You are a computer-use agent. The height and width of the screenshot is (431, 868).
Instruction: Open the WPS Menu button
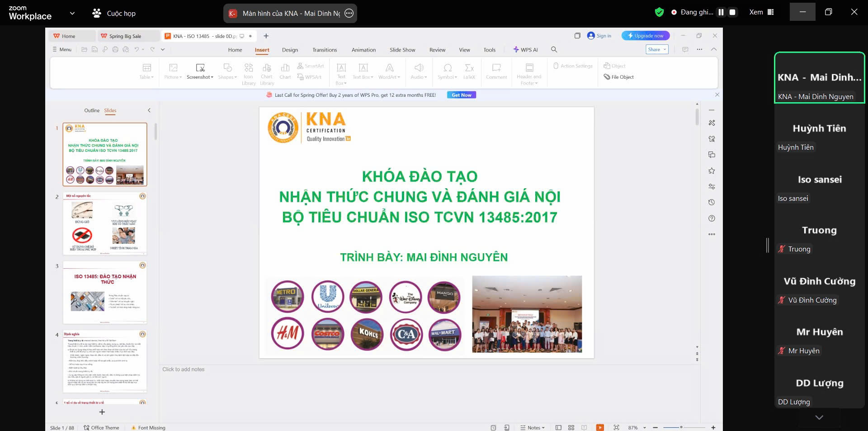click(x=62, y=49)
